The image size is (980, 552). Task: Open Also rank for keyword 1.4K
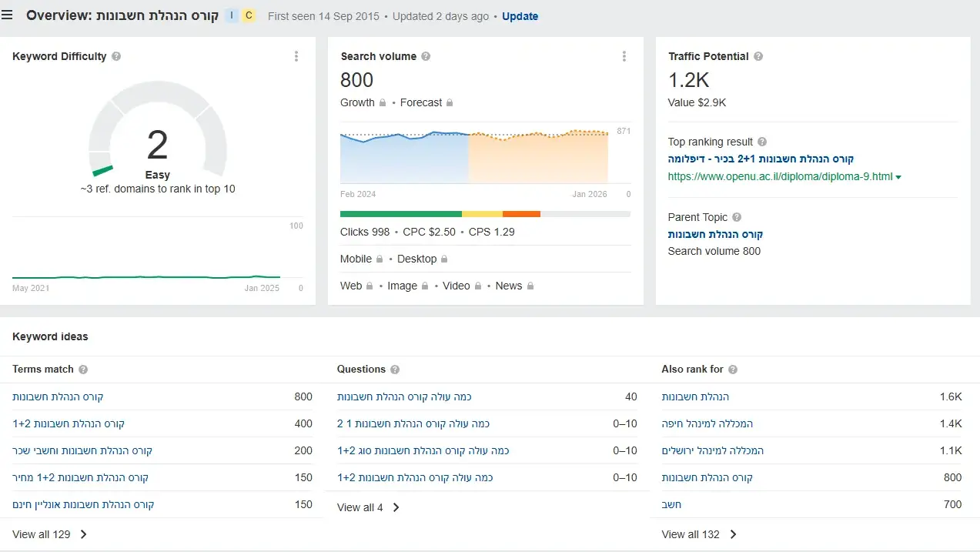pos(707,423)
